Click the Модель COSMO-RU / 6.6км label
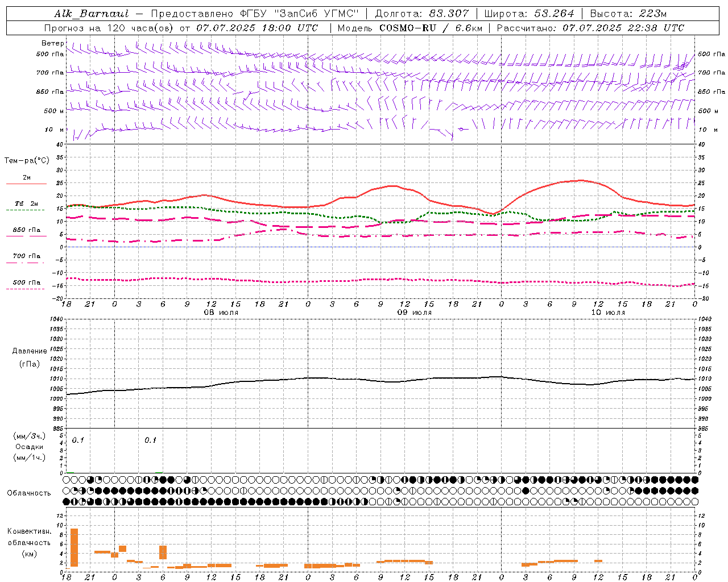Viewport: 728px width, 582px height. coord(409,28)
